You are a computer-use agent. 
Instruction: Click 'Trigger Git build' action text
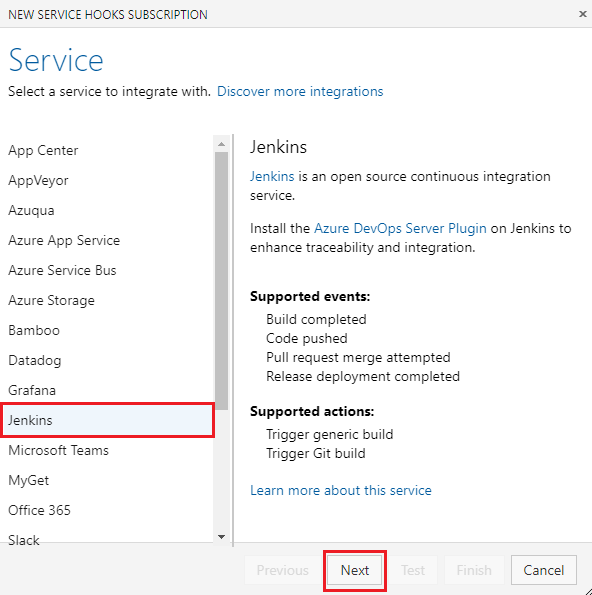tap(316, 453)
